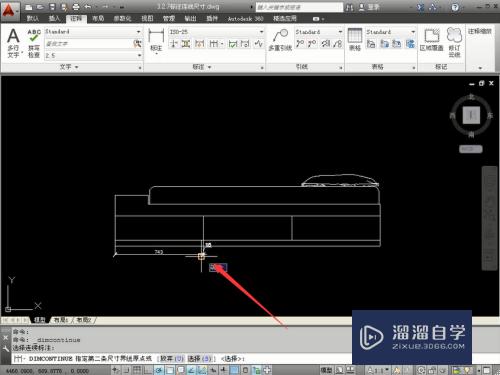The width and height of the screenshot is (500, 375).
Task: Open the text height 2.5 dropdown
Action: point(139,55)
